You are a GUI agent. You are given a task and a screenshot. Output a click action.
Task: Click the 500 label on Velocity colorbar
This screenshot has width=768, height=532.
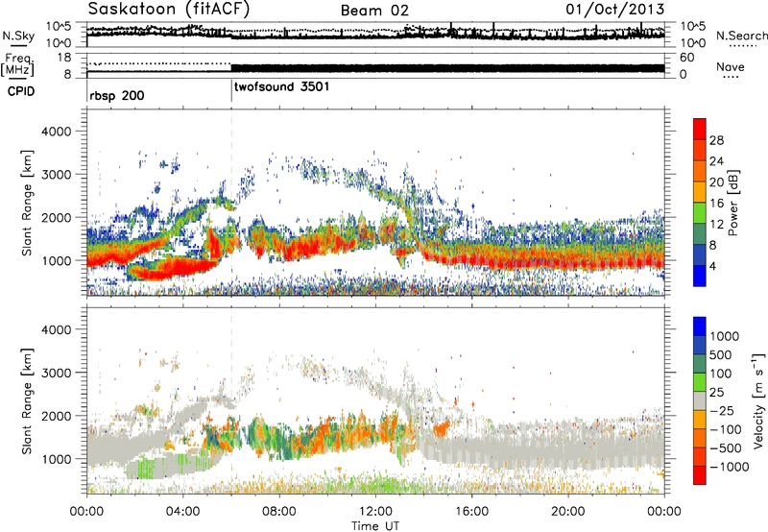(721, 355)
